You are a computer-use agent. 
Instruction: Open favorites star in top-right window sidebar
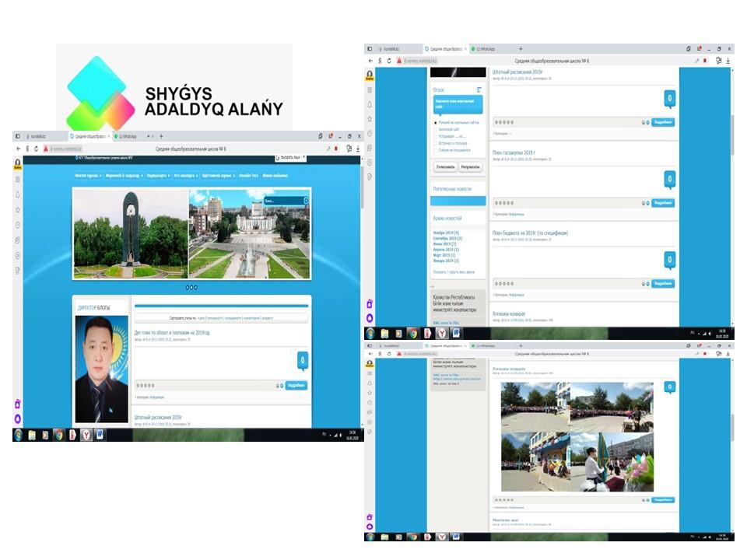coord(370,118)
